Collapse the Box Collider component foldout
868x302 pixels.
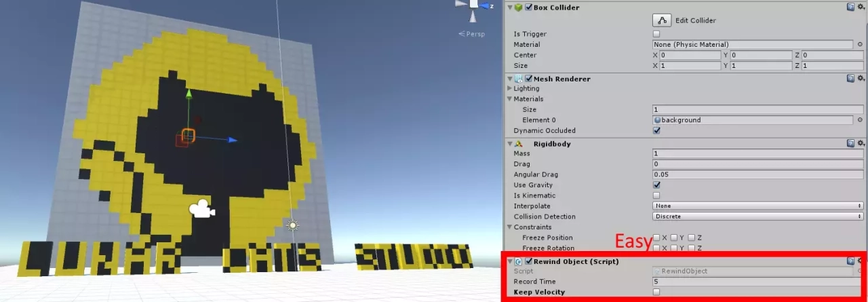tap(510, 7)
